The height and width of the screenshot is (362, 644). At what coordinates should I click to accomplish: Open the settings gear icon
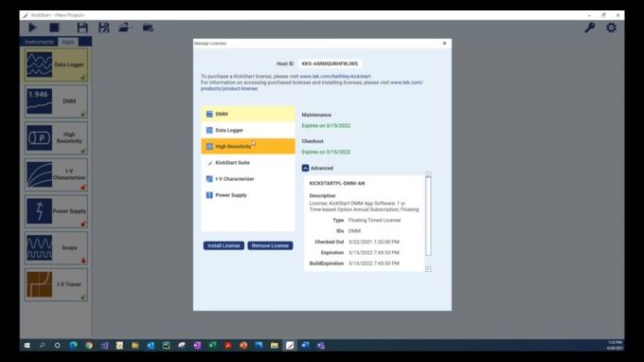tap(611, 27)
